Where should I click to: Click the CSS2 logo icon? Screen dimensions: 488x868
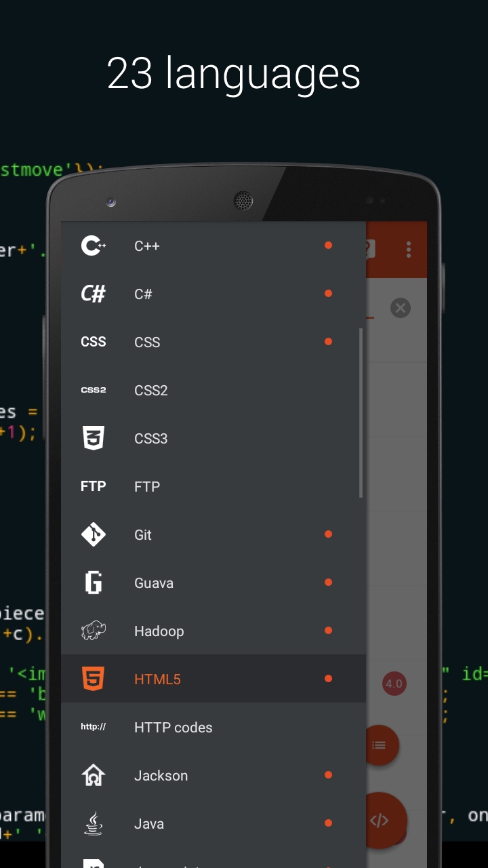point(94,390)
